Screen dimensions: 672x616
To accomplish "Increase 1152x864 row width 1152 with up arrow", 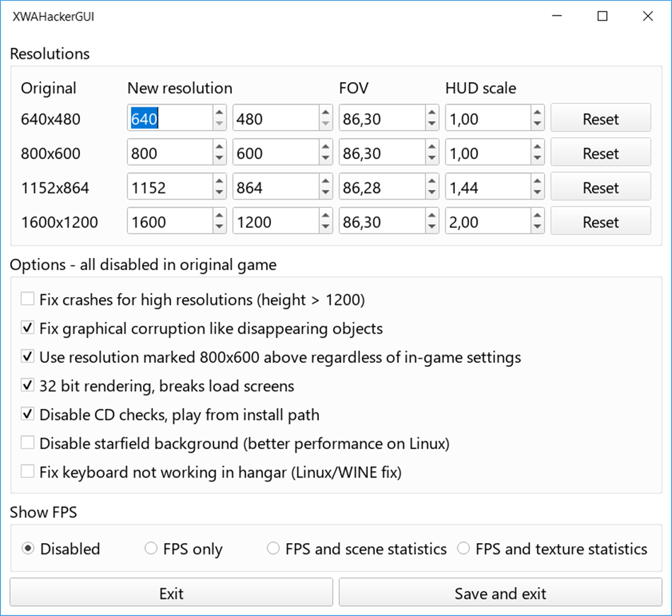I will pyautogui.click(x=219, y=181).
